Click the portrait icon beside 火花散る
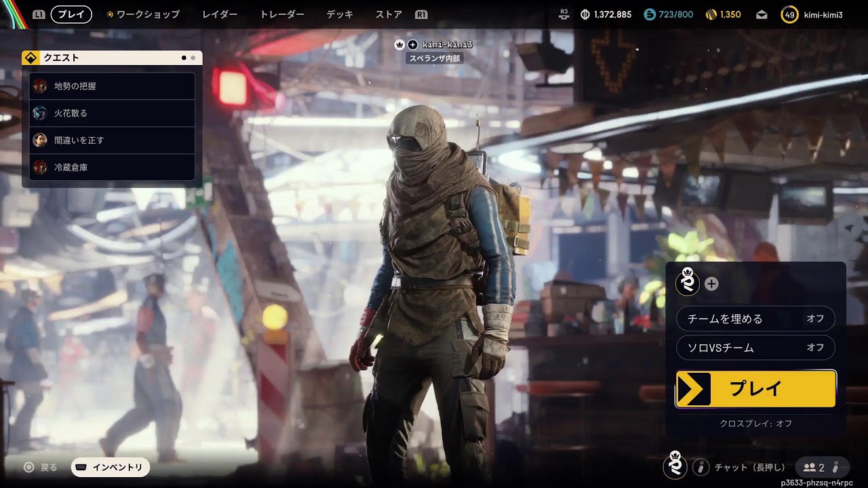The width and height of the screenshot is (868, 488). pos(40,113)
